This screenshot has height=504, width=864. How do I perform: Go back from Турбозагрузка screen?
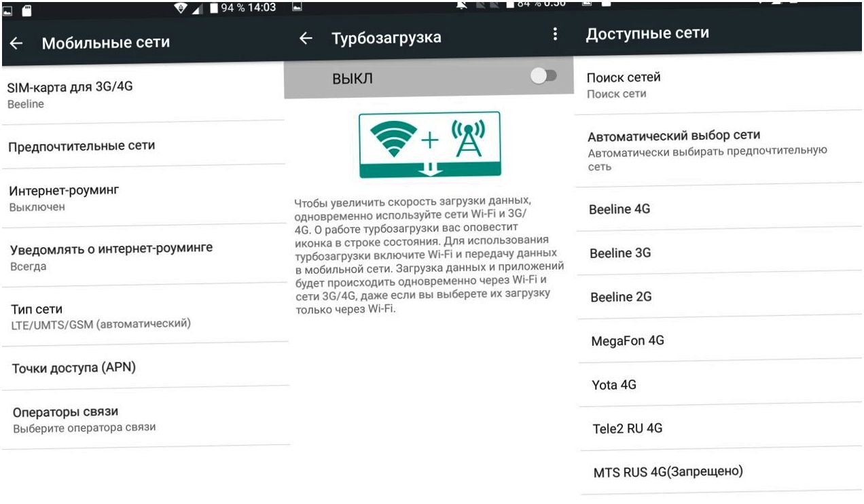point(306,38)
